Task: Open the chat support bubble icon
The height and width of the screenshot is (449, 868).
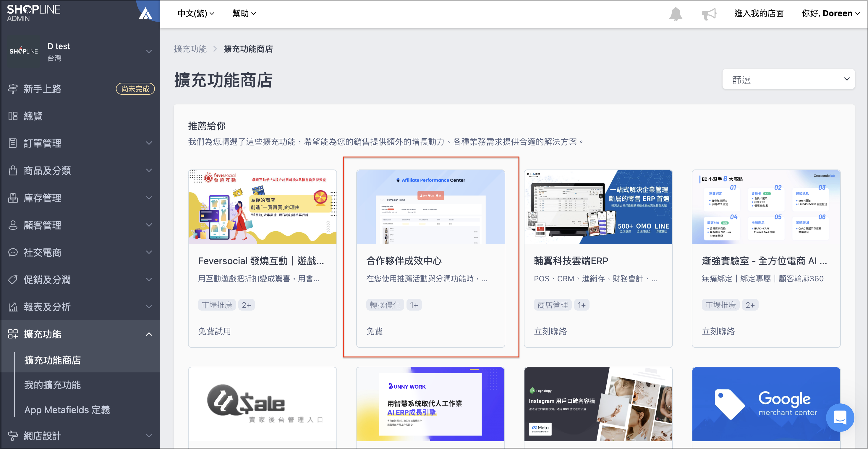Action: 840,417
